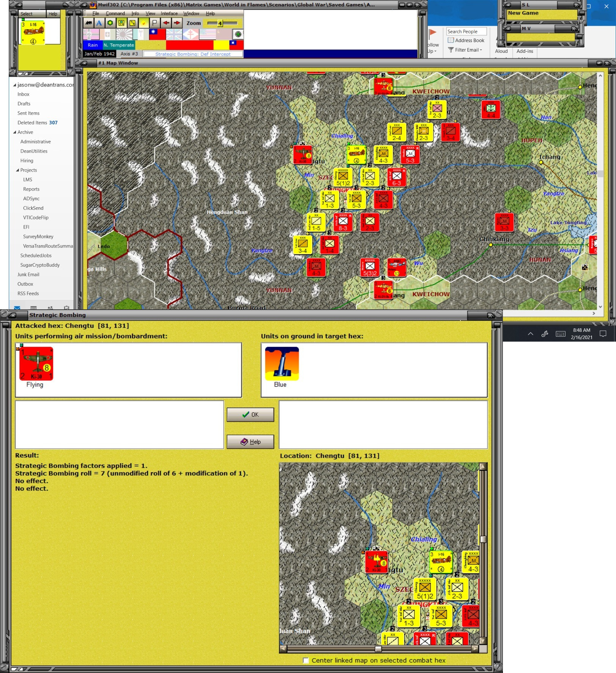Click the Filter Email funnel icon
Image resolution: width=616 pixels, height=673 pixels.
pos(451,50)
